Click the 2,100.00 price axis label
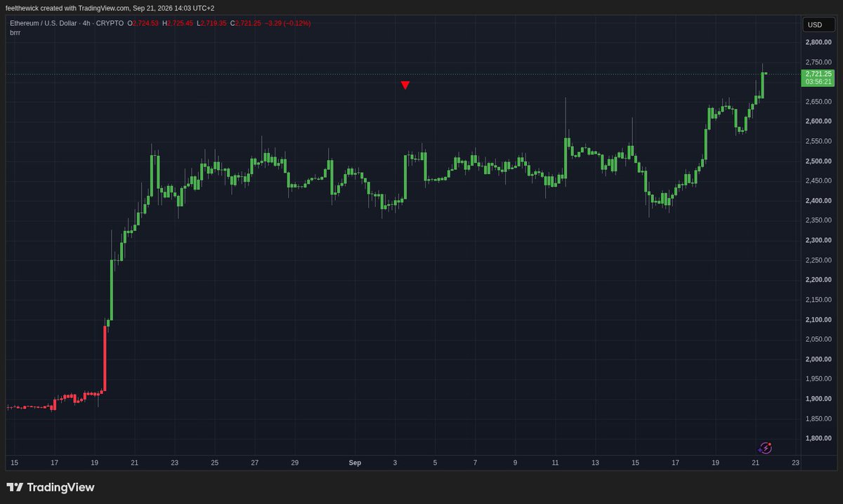Image resolution: width=843 pixels, height=504 pixels. [819, 320]
